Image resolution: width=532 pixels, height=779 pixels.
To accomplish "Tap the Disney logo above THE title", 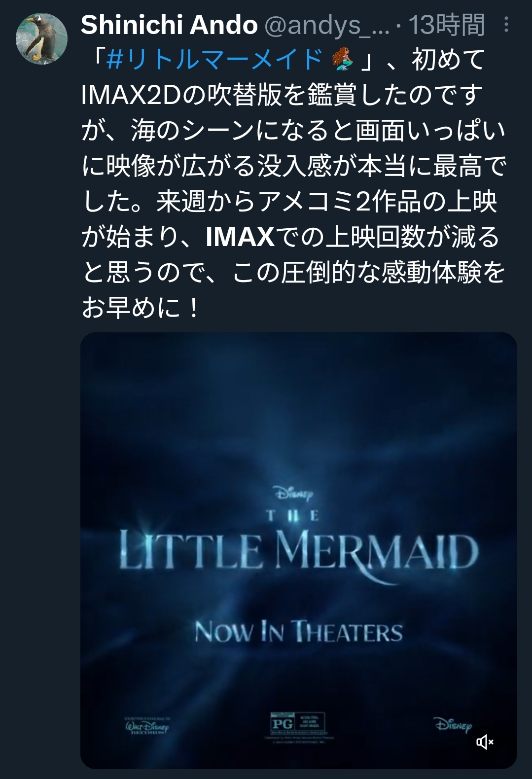I will coord(293,494).
